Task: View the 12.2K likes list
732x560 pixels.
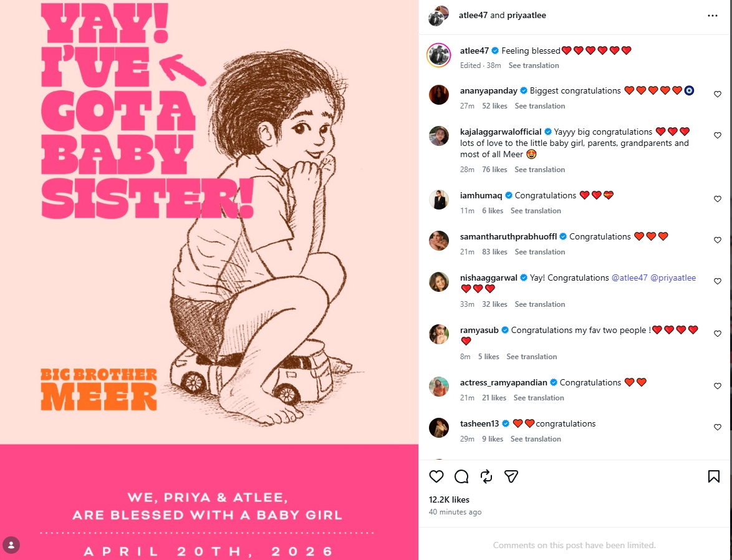Action: tap(449, 500)
